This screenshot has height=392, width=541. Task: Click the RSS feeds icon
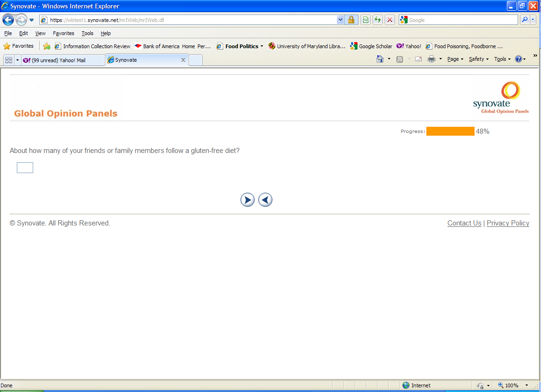click(400, 59)
